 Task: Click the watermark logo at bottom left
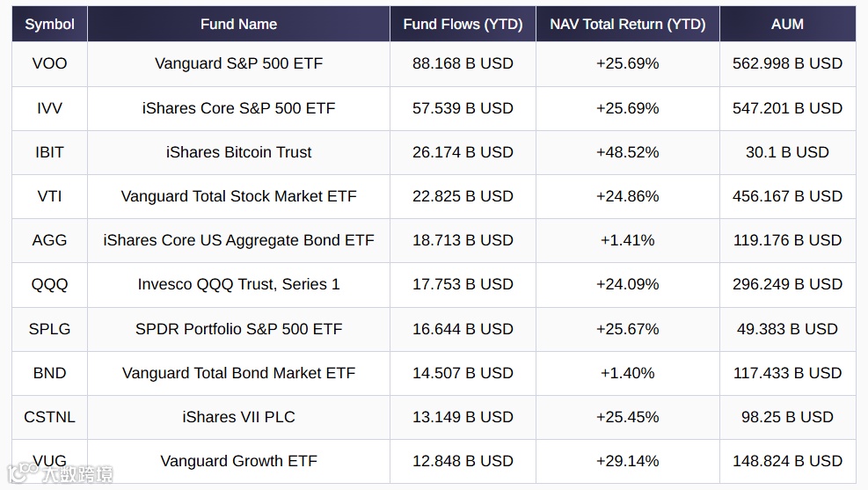[x=62, y=475]
